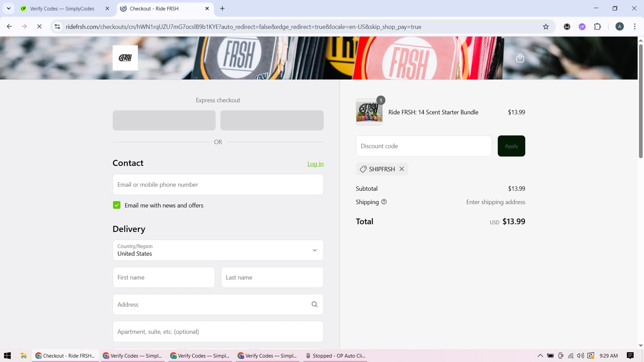The image size is (644, 362).
Task: Go forward to the next page
Action: click(x=24, y=27)
